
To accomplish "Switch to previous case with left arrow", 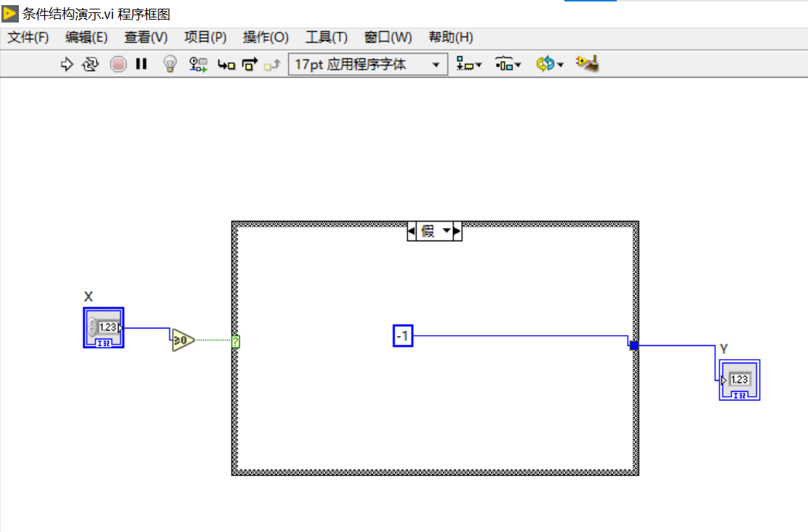I will (x=411, y=231).
